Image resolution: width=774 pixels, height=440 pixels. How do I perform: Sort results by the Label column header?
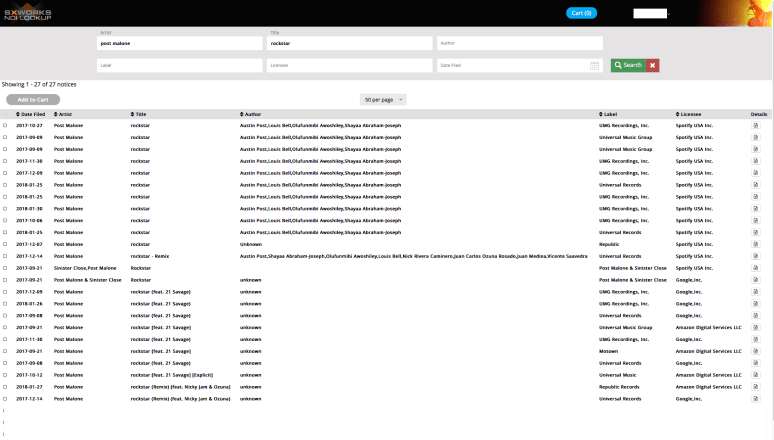(608, 114)
